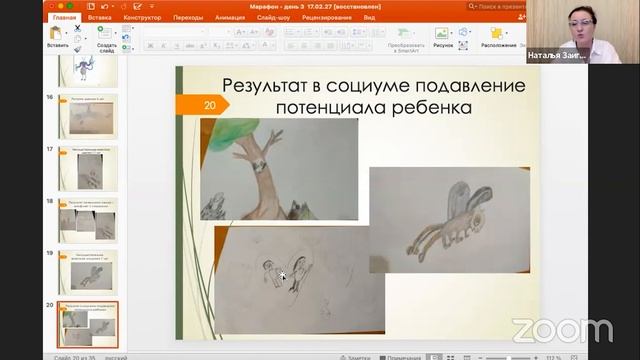640x360 pixels.
Task: Open the Рецензирование tab
Action: point(327,18)
